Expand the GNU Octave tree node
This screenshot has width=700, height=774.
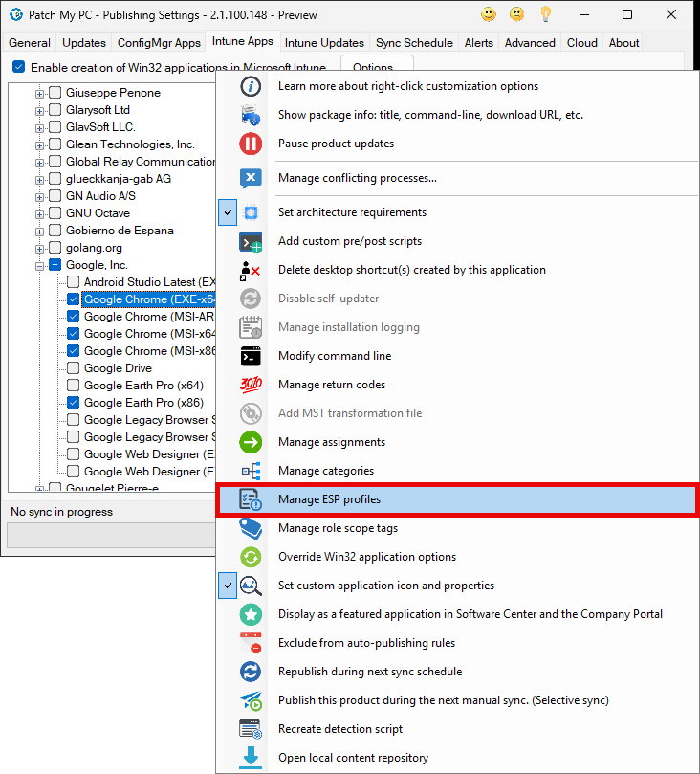click(39, 214)
